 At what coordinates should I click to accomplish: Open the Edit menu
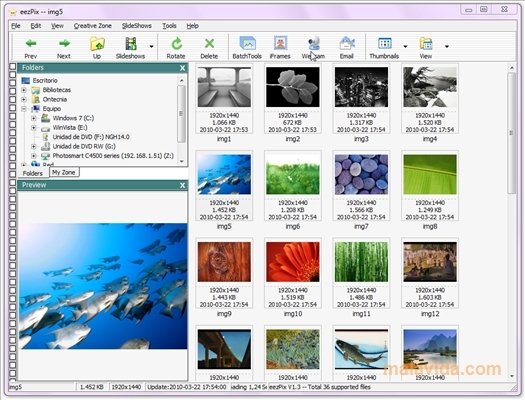(35, 26)
